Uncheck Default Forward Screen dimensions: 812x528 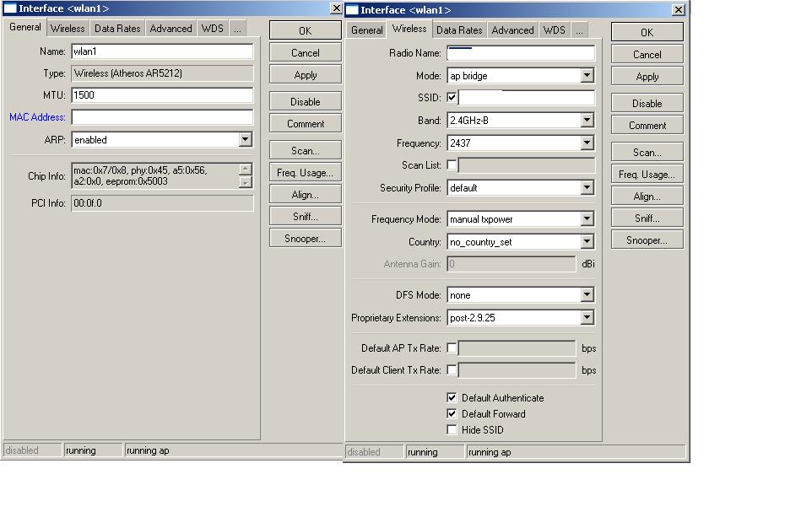(452, 413)
